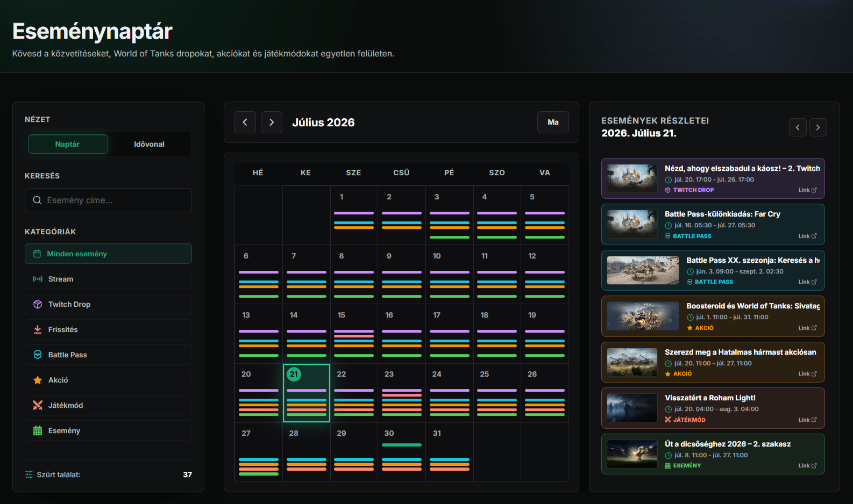
Task: Click the Út a dicsőséghez 2026 title
Action: click(x=728, y=444)
